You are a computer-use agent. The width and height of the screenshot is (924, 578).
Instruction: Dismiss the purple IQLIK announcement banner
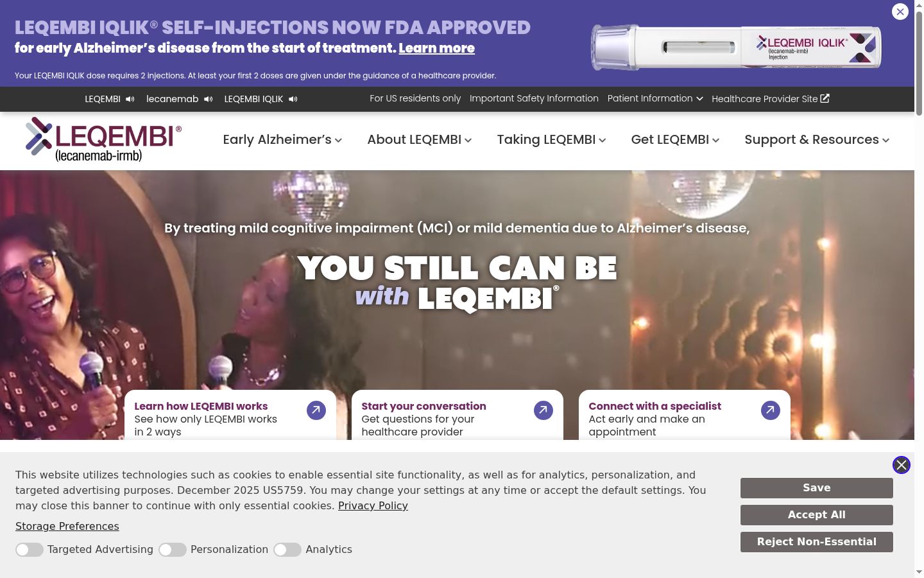pos(900,12)
